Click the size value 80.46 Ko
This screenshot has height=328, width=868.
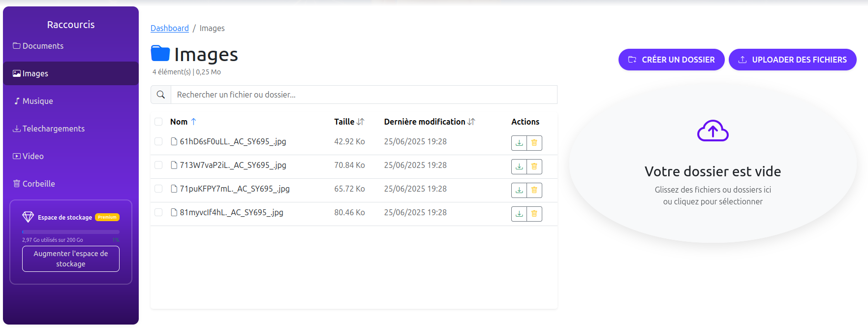(349, 212)
